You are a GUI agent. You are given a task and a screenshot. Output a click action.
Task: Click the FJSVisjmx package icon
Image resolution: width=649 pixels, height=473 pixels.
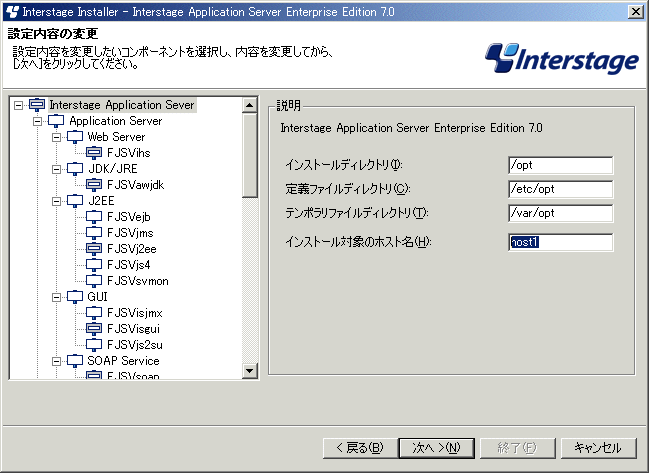tap(94, 313)
